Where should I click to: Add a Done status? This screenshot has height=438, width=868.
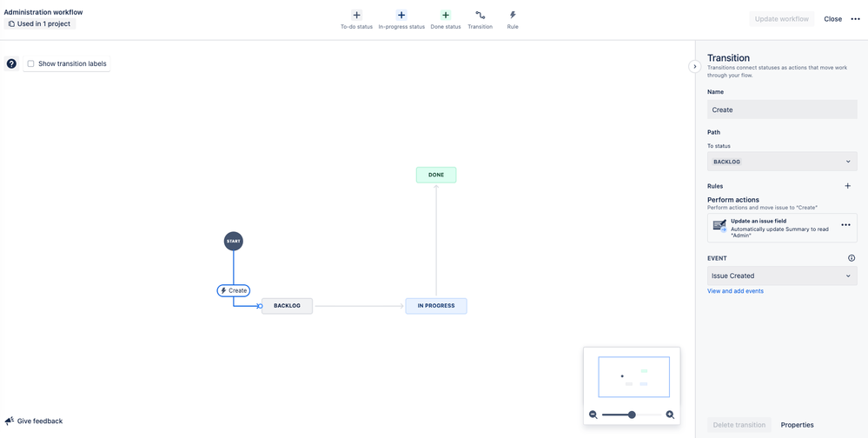(x=446, y=19)
